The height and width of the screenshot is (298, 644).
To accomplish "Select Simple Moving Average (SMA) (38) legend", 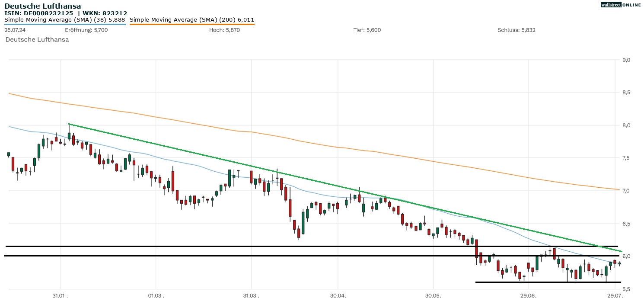I will pyautogui.click(x=65, y=20).
